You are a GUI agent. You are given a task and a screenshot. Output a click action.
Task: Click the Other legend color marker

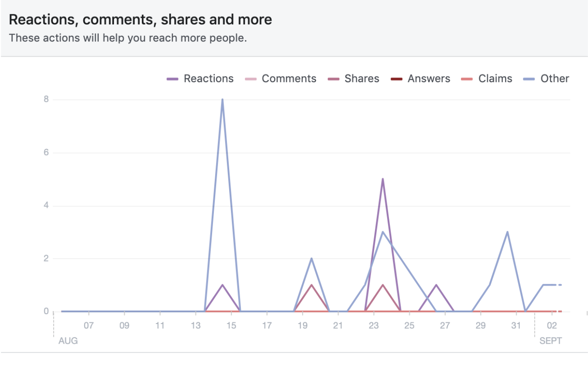pyautogui.click(x=530, y=79)
